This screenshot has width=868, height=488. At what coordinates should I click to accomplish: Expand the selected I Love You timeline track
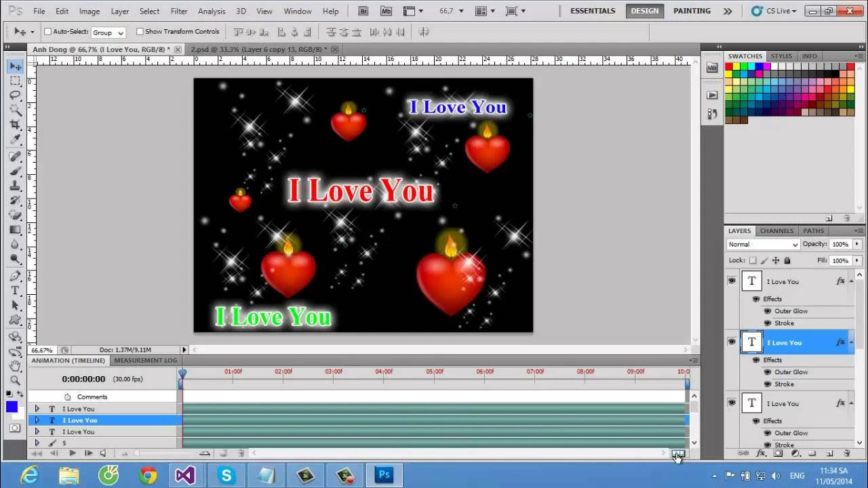click(37, 420)
